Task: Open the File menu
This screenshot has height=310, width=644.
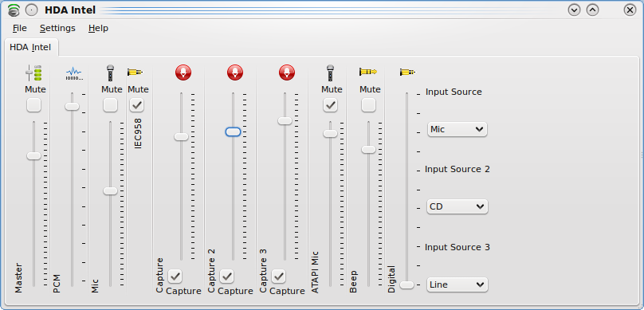Action: pyautogui.click(x=20, y=28)
